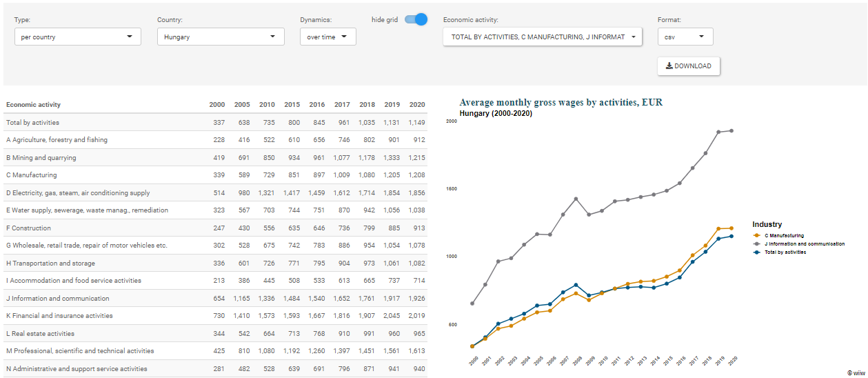Open the Country dropdown showing Hungary
The width and height of the screenshot is (868, 378).
click(x=221, y=37)
